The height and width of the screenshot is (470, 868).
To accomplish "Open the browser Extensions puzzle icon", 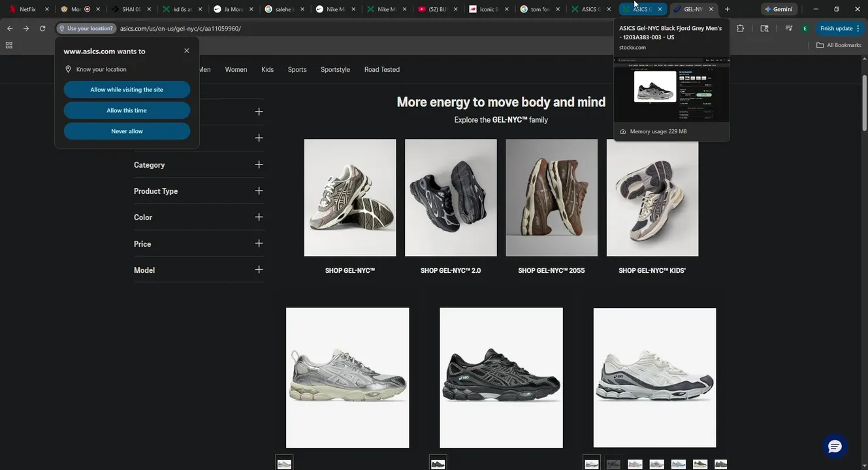I will coord(740,29).
